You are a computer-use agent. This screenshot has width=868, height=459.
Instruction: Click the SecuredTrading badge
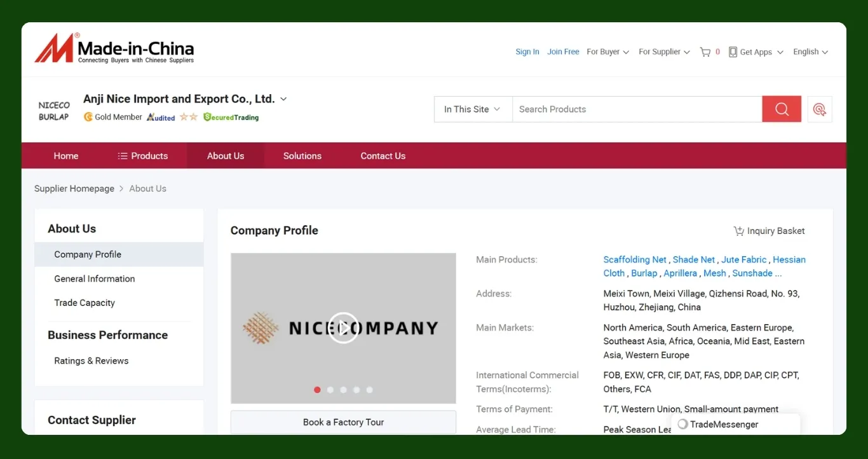point(231,117)
